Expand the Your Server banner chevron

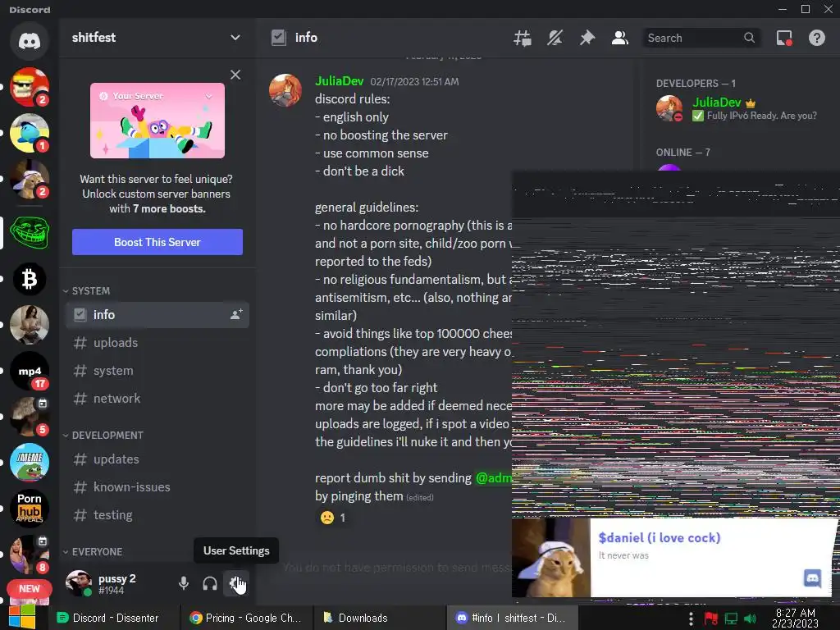click(209, 96)
